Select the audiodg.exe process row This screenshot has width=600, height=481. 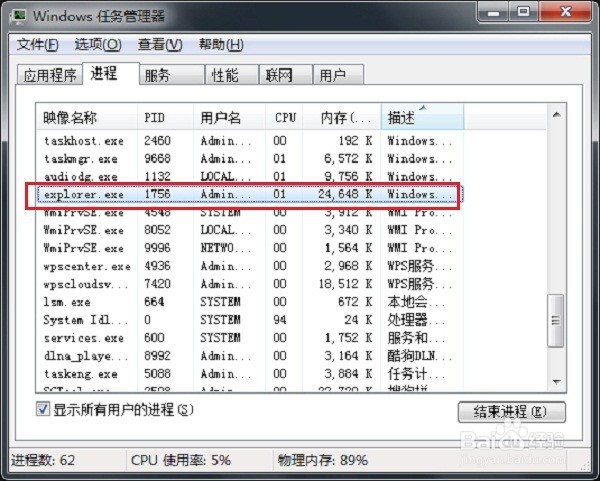pyautogui.click(x=249, y=176)
